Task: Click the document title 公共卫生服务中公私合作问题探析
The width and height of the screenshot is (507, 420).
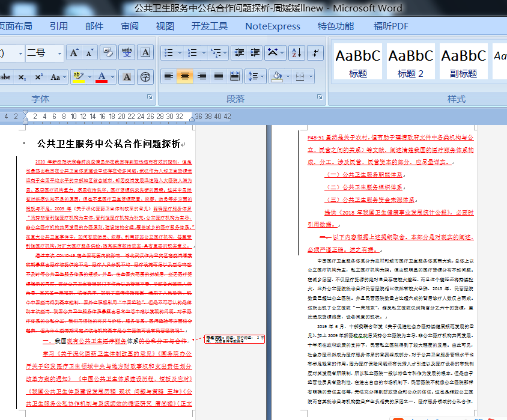Action: point(108,144)
